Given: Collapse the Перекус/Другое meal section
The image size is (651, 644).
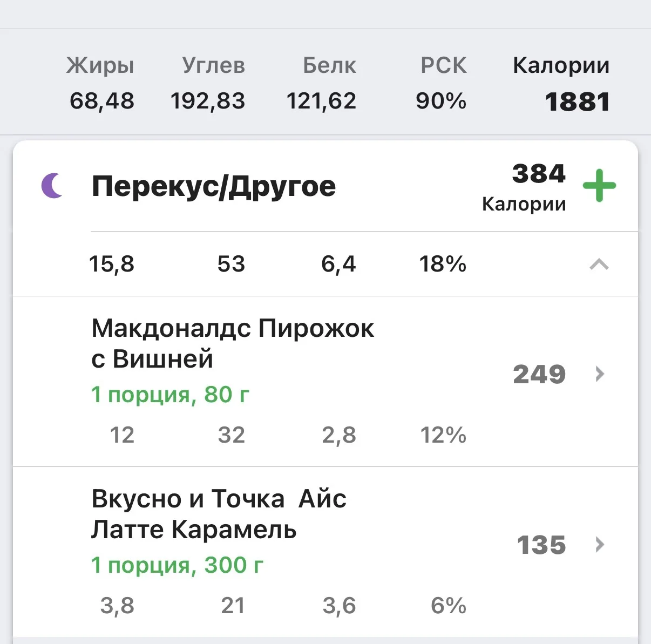Looking at the screenshot, I should point(599,265).
